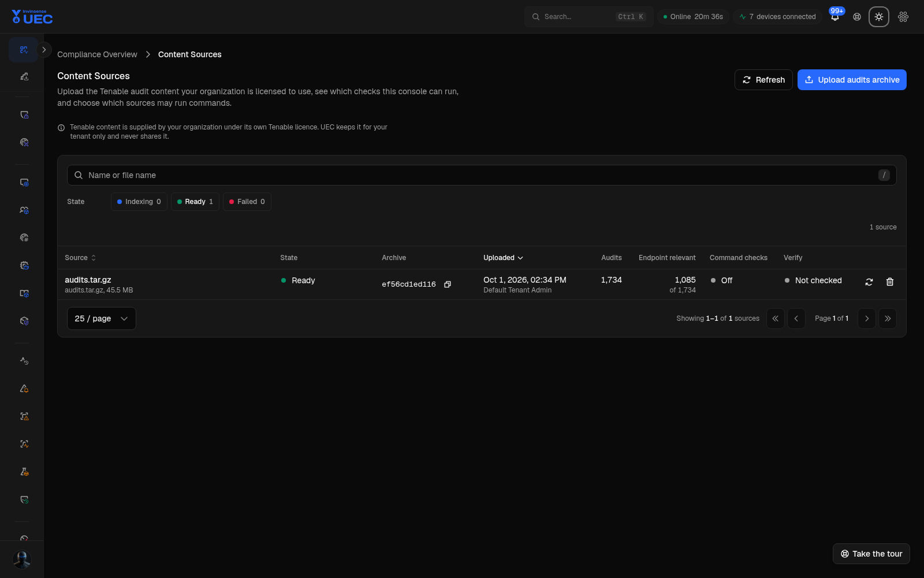This screenshot has width=924, height=578.
Task: Go to Compliance Overview breadcrumb
Action: (x=97, y=54)
